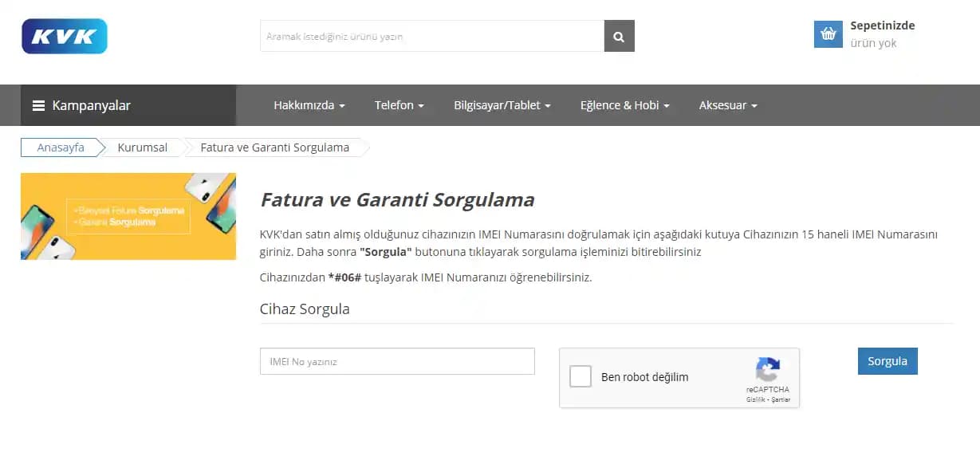Expand the Eğlence & Hobi dropdown
980x464 pixels.
624,104
